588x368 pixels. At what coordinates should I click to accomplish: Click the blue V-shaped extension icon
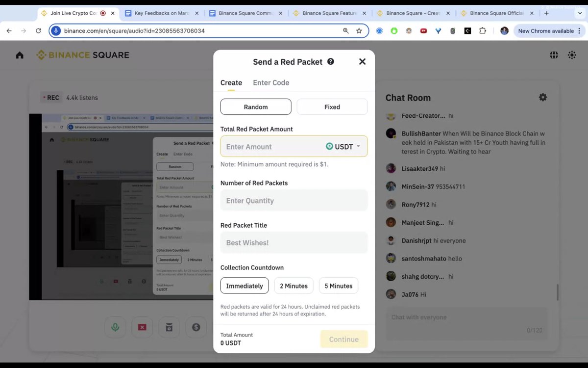click(438, 31)
